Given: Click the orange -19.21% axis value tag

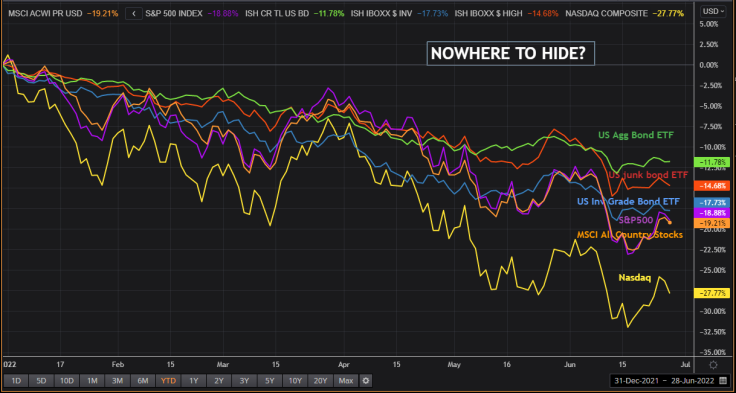Looking at the screenshot, I should click(x=712, y=223).
